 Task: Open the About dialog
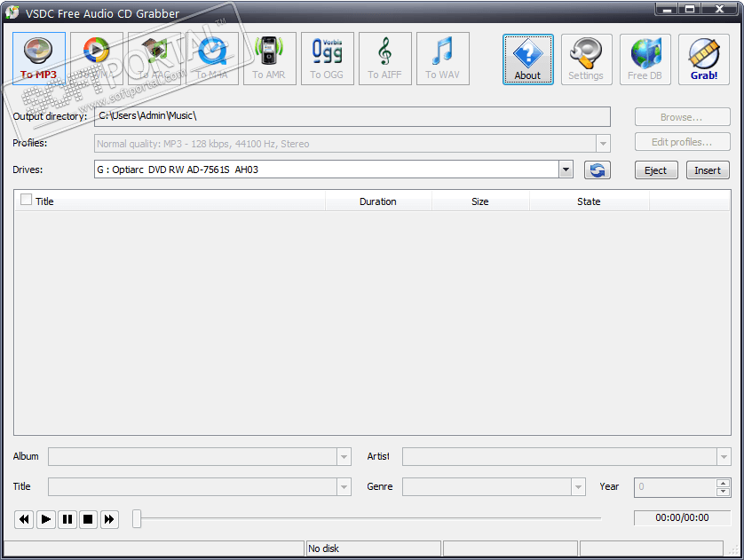point(528,59)
